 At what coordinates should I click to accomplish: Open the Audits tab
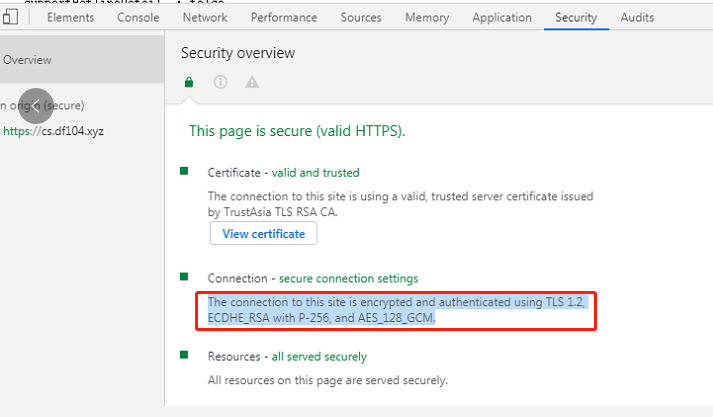637,18
